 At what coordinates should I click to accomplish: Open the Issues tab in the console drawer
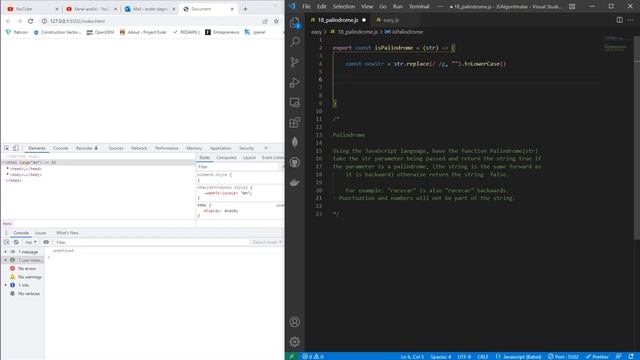(x=40, y=233)
